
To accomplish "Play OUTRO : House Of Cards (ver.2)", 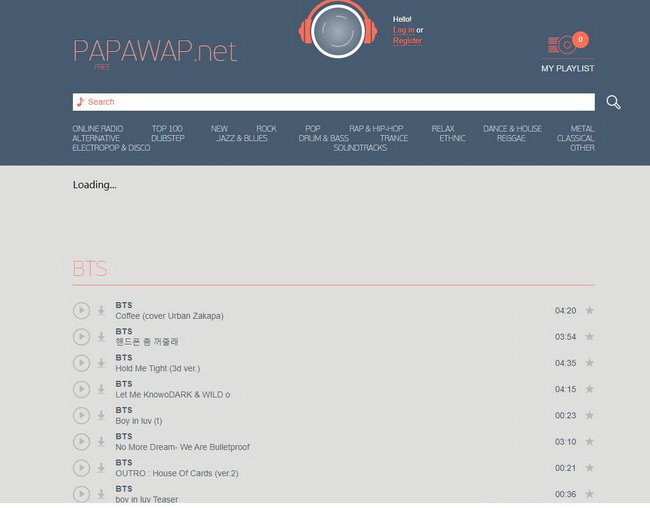I will (81, 468).
